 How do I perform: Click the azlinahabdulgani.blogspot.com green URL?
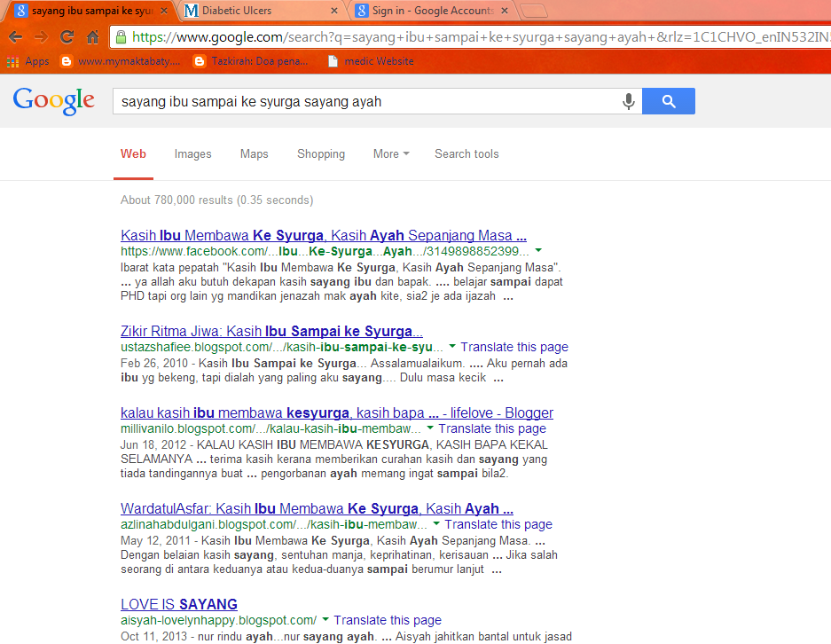pos(273,525)
